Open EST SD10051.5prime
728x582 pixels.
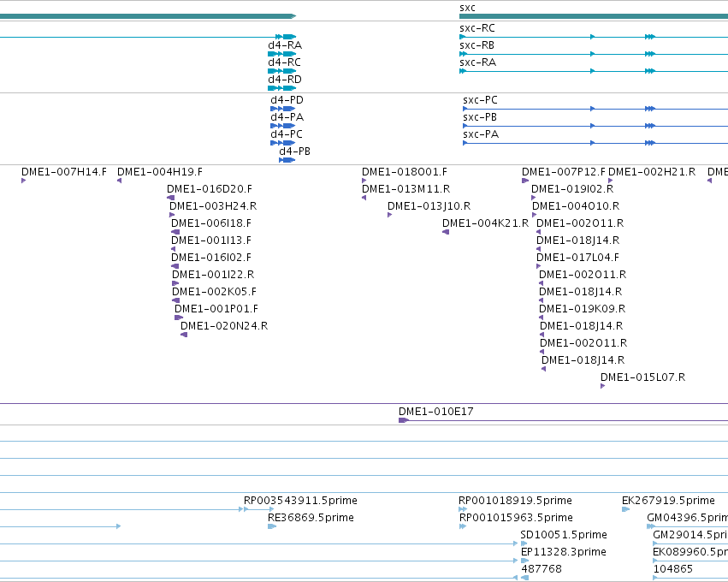point(564,535)
